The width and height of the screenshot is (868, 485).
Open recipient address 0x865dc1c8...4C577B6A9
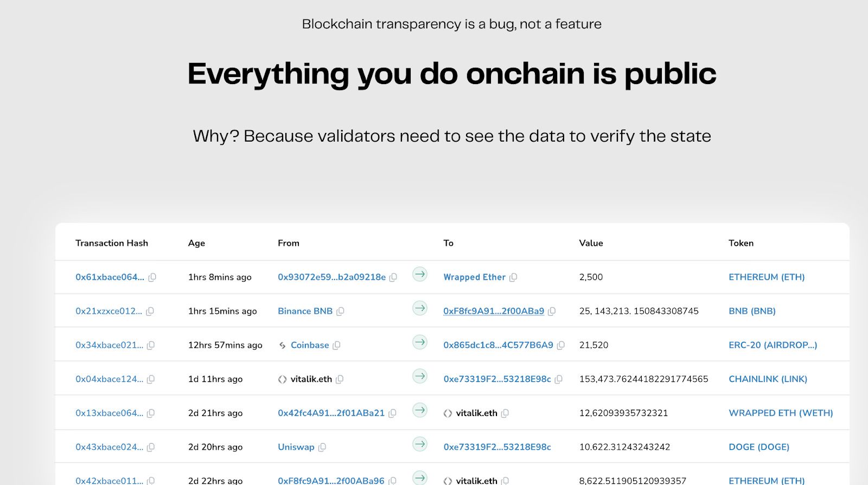pyautogui.click(x=499, y=345)
